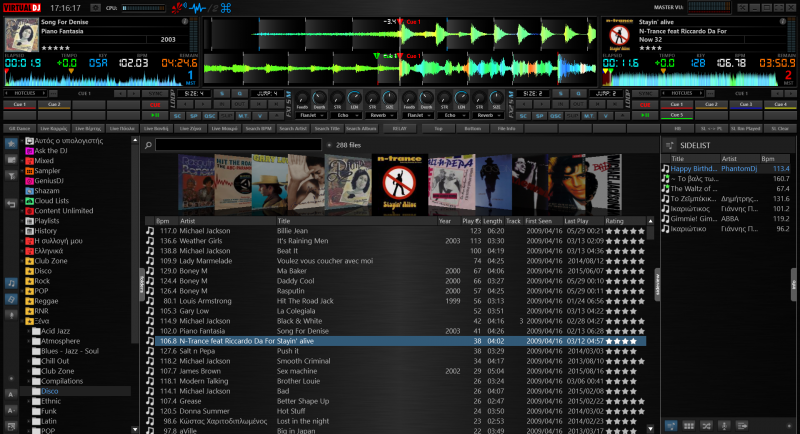Image resolution: width=800 pixels, height=434 pixels.
Task: Click the search magnifier icon
Action: click(148, 145)
